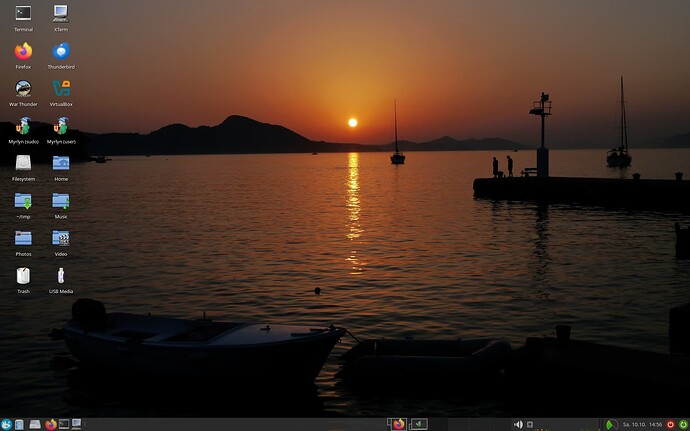
Task: Switch to Firefox window in taskbar
Action: pos(398,424)
